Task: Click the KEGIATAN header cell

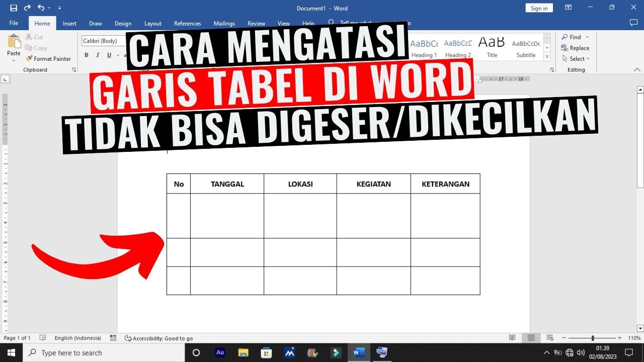Action: [x=374, y=184]
